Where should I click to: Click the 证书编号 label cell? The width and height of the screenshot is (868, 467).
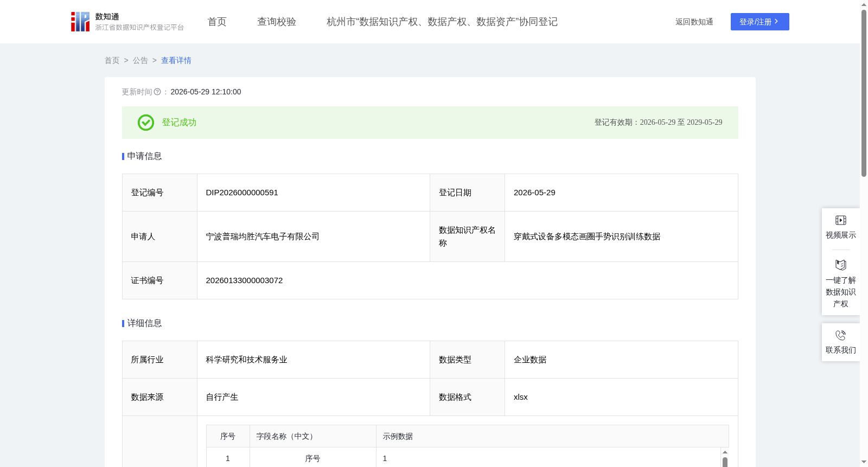159,280
